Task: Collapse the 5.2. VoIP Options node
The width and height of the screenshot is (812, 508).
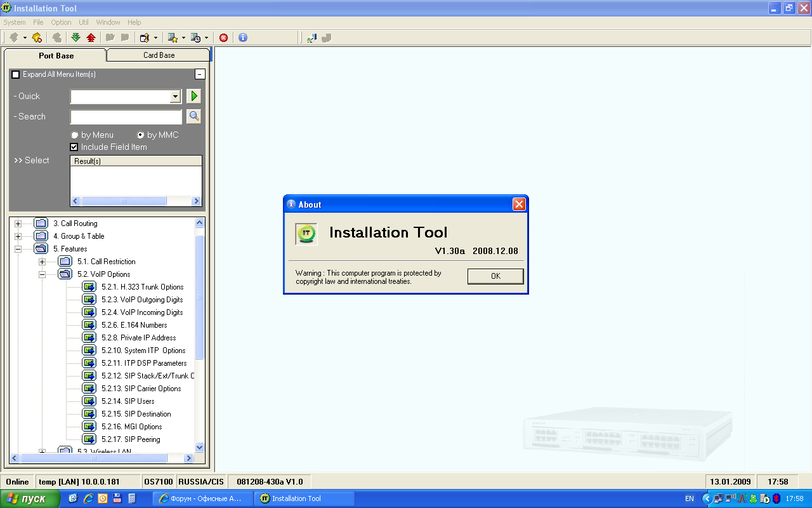Action: coord(43,274)
